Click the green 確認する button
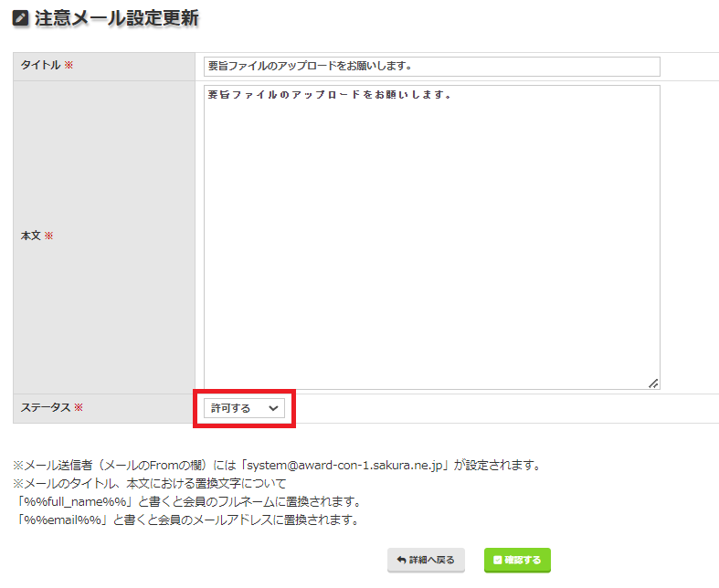 click(517, 560)
